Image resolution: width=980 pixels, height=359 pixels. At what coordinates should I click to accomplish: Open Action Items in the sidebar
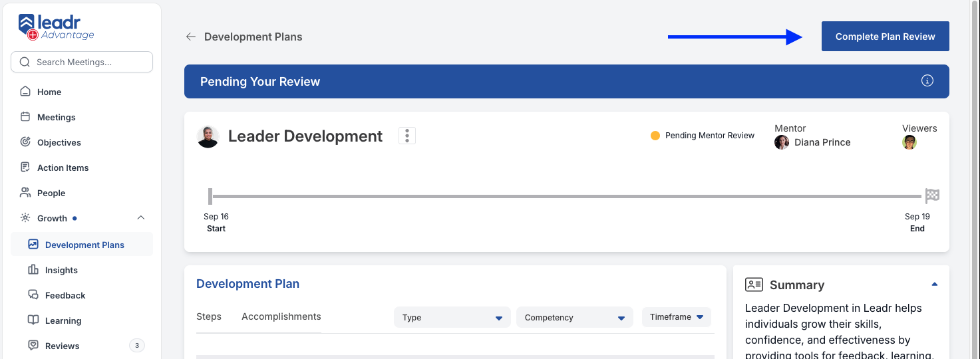click(82, 168)
